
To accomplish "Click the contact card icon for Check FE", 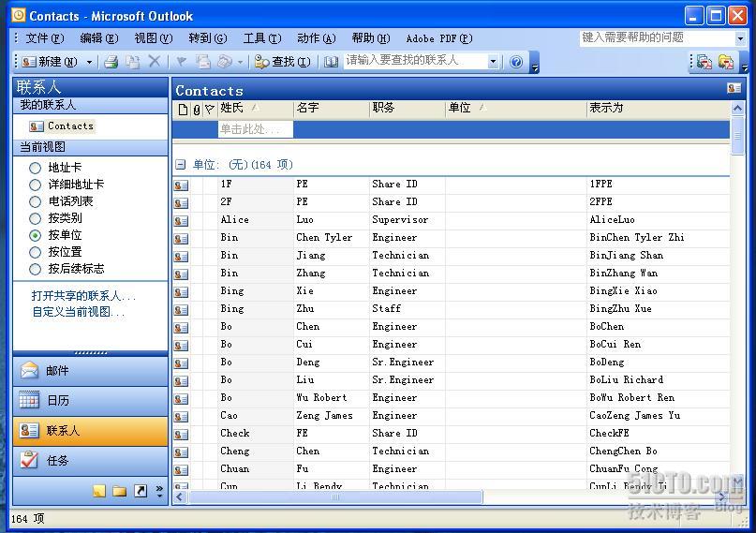I will (x=181, y=435).
